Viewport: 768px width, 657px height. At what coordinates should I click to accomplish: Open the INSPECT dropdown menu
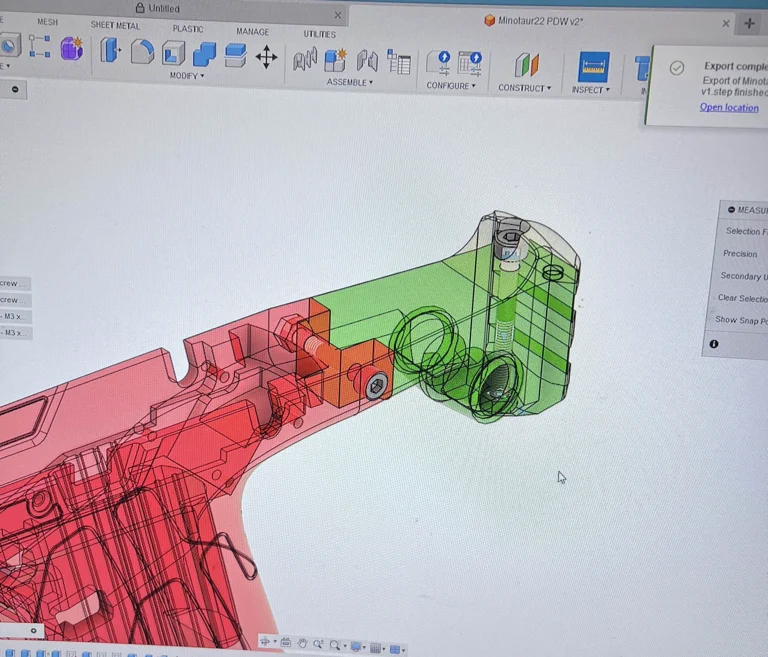[x=588, y=90]
